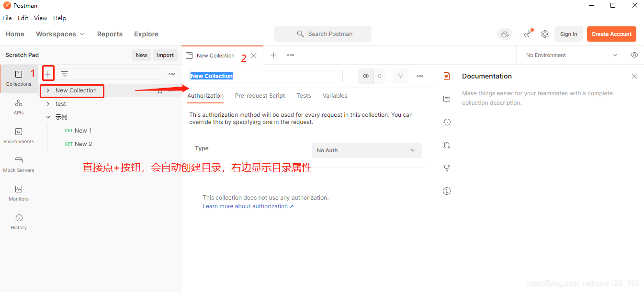
Task: Click the Create Account button
Action: point(611,34)
